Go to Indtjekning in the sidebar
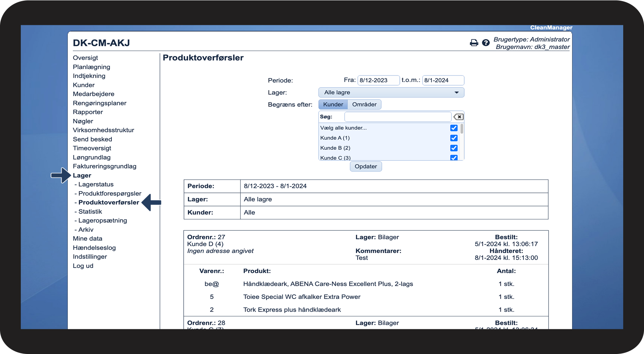644x354 pixels. pyautogui.click(x=89, y=76)
